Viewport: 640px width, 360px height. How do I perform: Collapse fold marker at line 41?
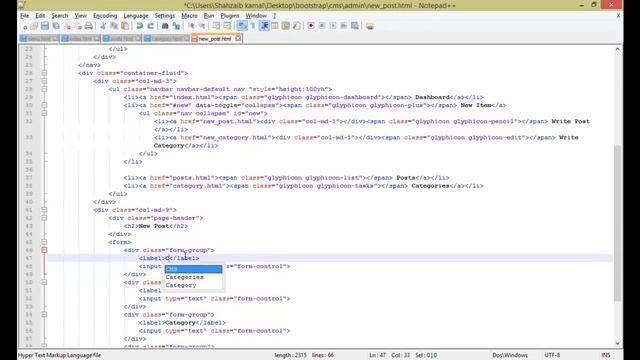(x=44, y=210)
